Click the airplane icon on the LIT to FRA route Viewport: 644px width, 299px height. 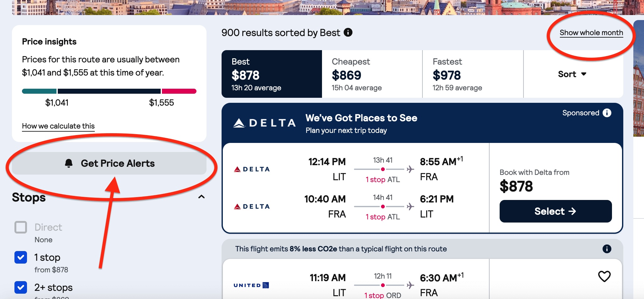tap(410, 170)
